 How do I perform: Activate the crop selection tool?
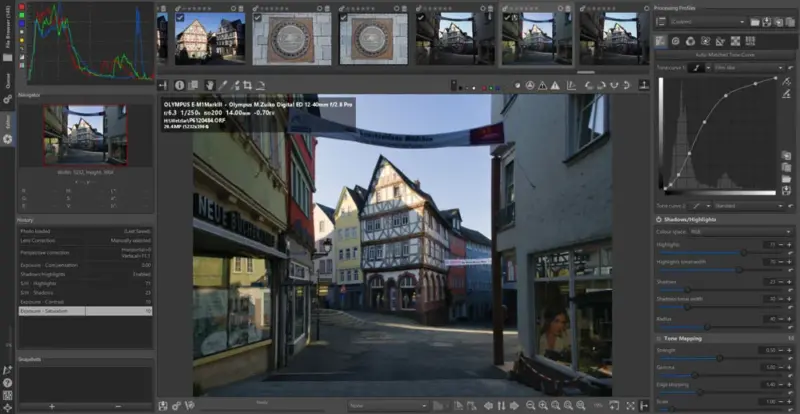[x=247, y=86]
